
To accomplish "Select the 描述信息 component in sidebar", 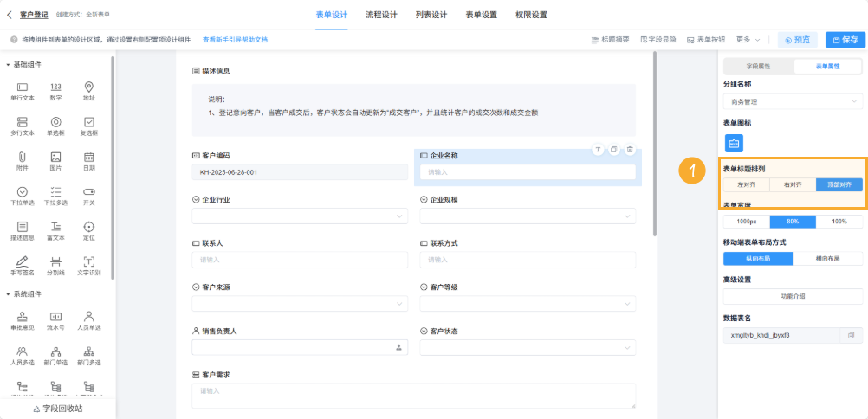I will (23, 231).
